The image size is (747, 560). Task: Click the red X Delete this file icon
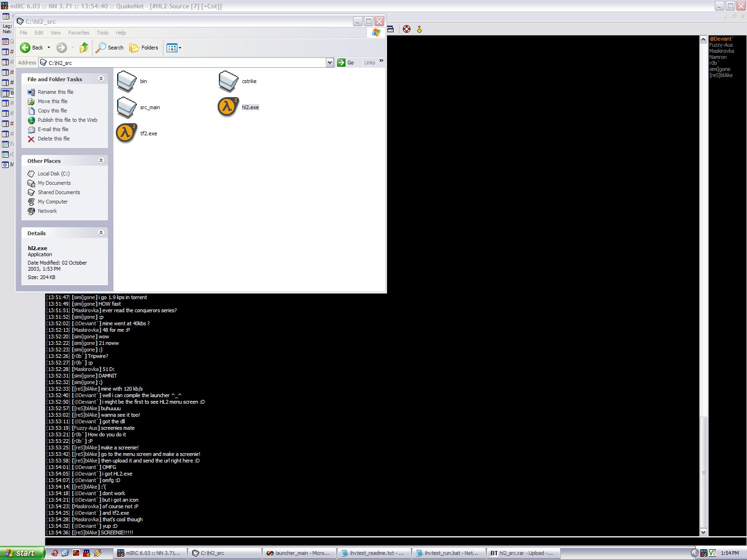pos(31,139)
